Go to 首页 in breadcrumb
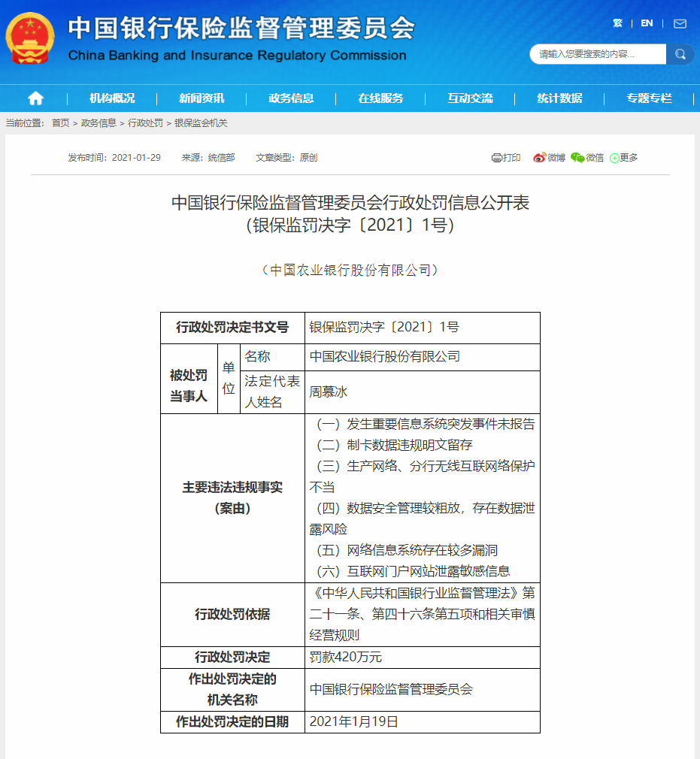700x759 pixels. pos(61,123)
